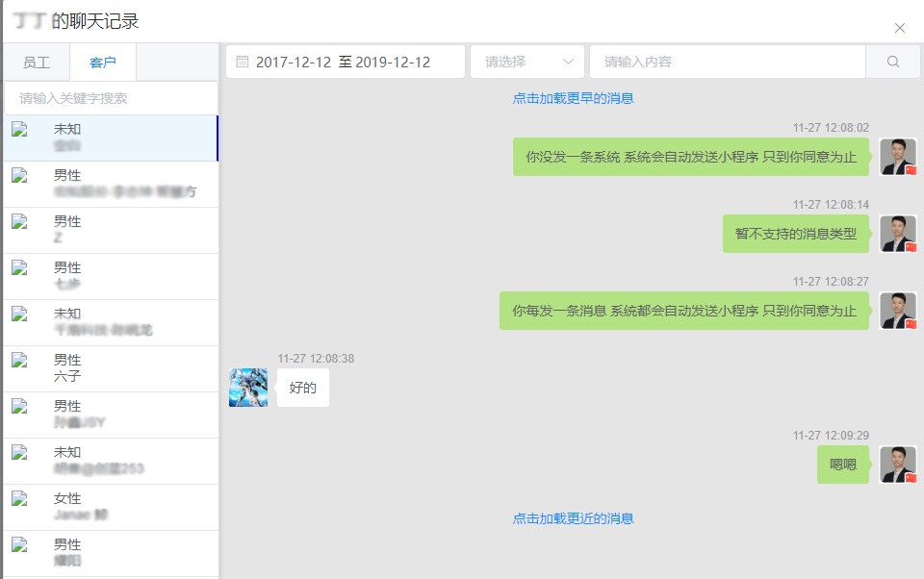Select the first 未知 customer entry
Image resolution: width=924 pixels, height=579 pixels.
(x=111, y=138)
